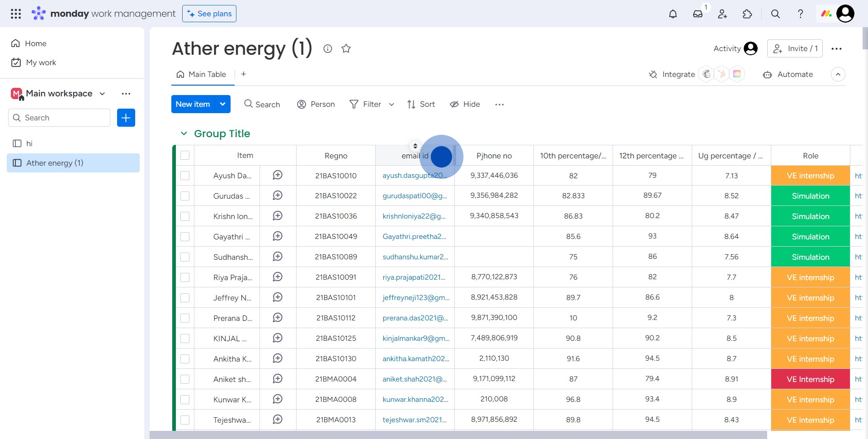Switch to the Main Table tab
The width and height of the screenshot is (868, 439).
click(202, 74)
